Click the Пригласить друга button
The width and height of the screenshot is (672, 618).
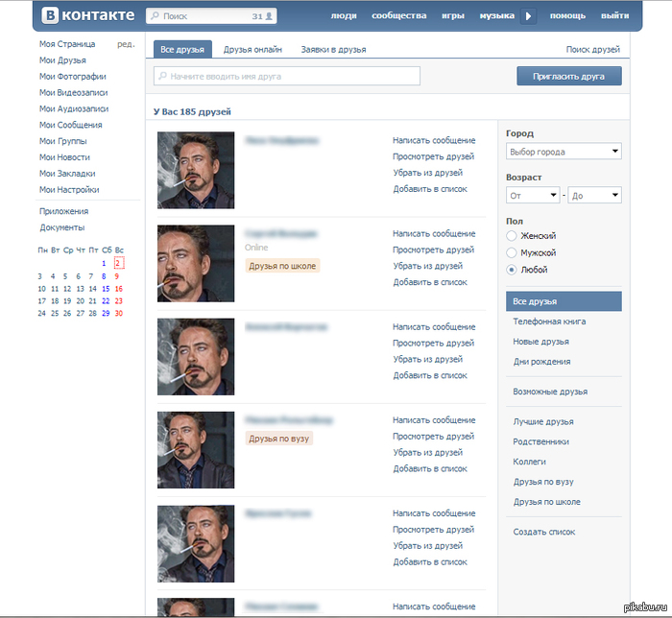click(x=569, y=76)
